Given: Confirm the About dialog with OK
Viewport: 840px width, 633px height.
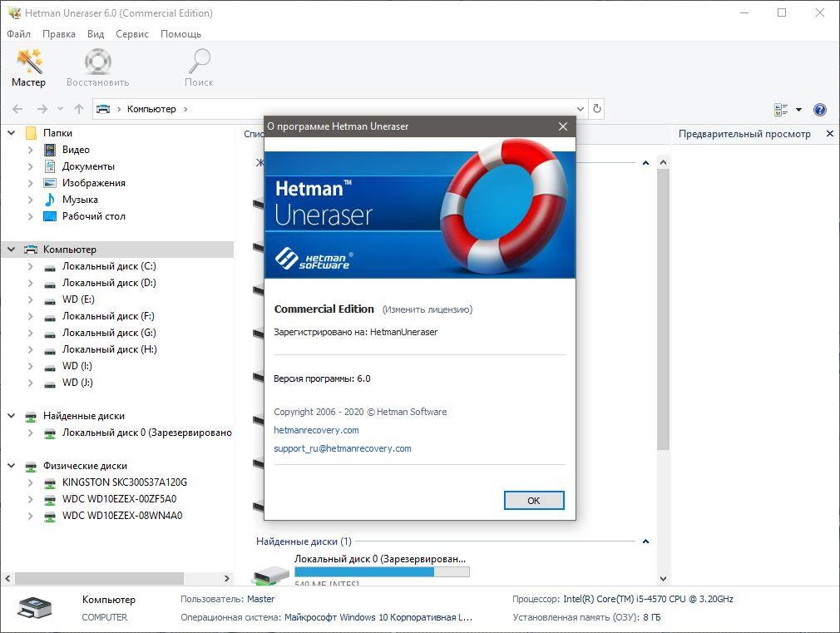Looking at the screenshot, I should [534, 500].
